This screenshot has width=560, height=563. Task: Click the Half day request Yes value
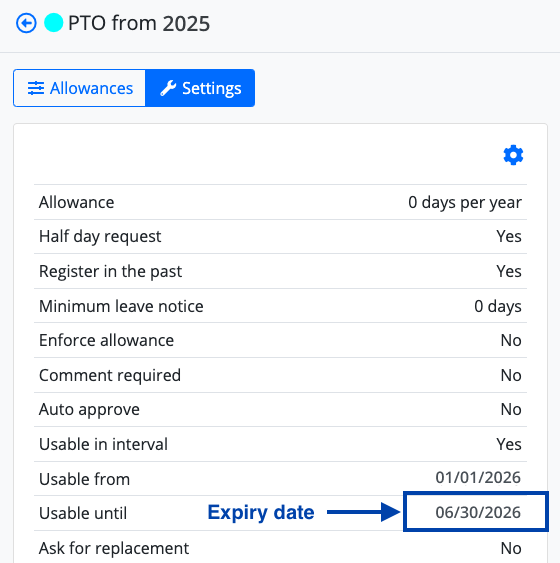pyautogui.click(x=509, y=236)
